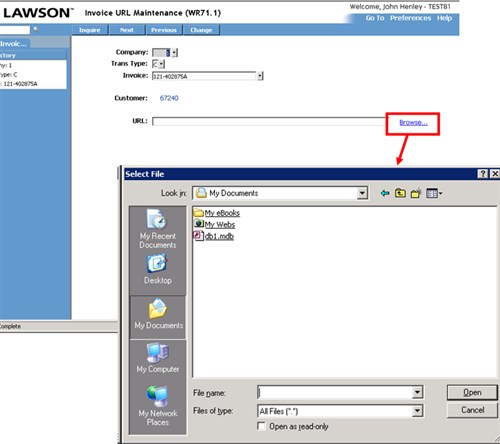
Task: Enable Open as read-only checkbox
Action: click(x=262, y=426)
